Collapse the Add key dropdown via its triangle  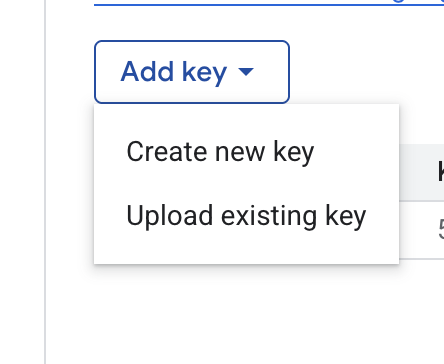click(x=246, y=72)
